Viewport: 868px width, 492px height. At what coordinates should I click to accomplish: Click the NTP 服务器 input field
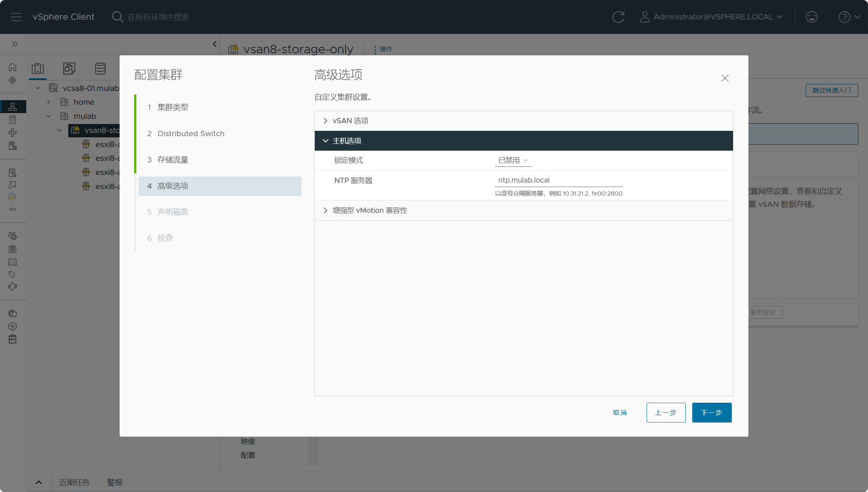[x=558, y=180]
